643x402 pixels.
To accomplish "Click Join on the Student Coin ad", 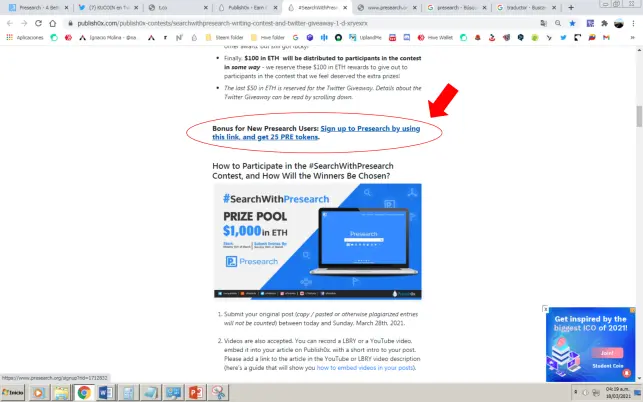I will point(607,353).
